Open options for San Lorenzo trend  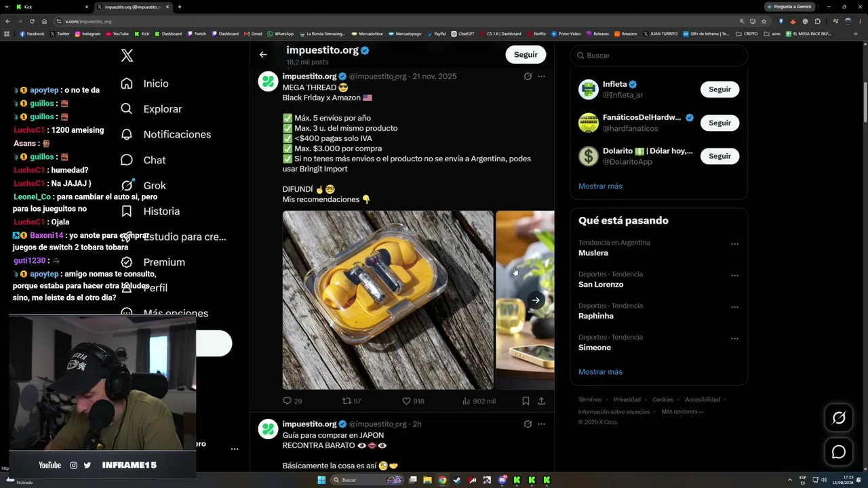tap(734, 276)
